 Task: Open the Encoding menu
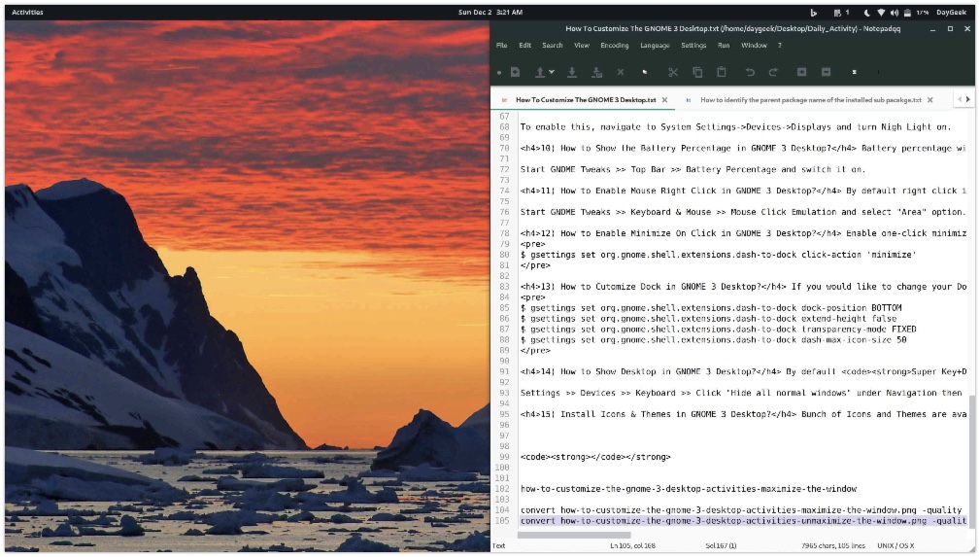coord(614,45)
